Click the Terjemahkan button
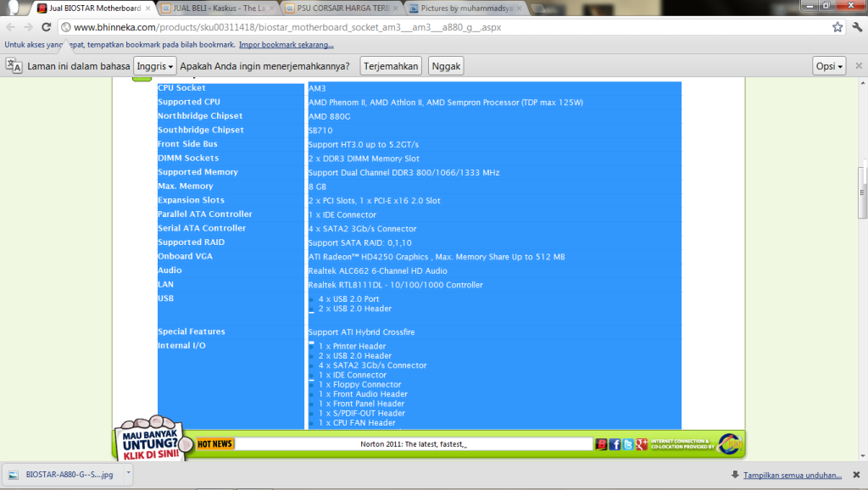868x490 pixels. 391,66
